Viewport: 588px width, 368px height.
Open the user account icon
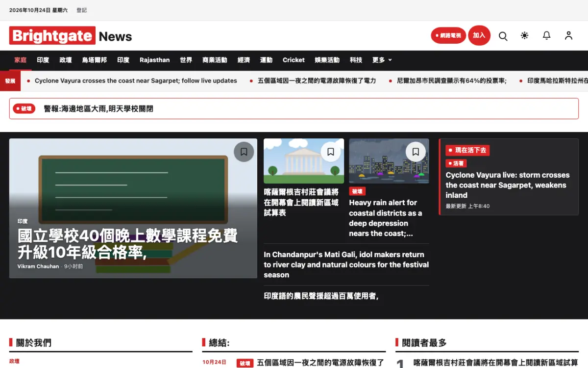click(568, 36)
